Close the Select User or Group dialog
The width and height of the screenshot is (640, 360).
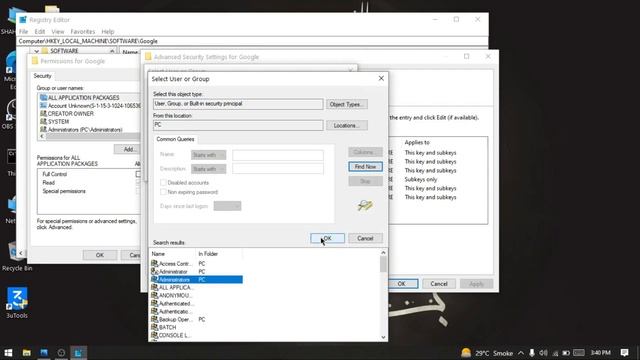coord(381,78)
